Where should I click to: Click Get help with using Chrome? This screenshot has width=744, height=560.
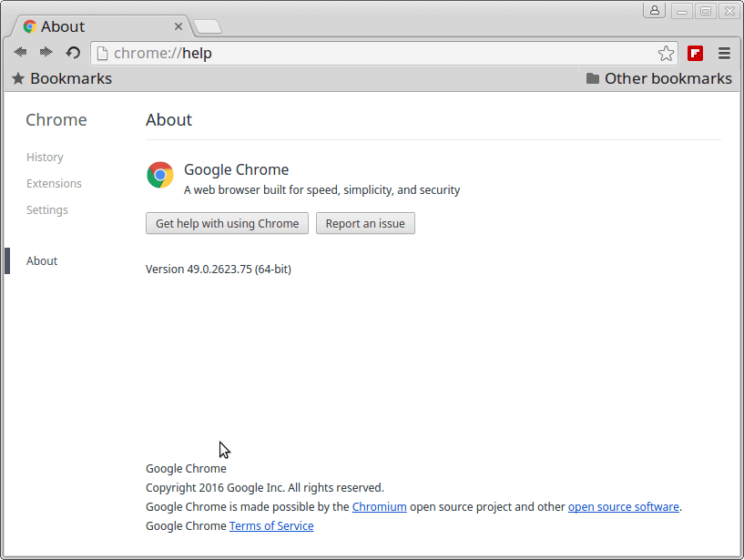click(x=228, y=223)
